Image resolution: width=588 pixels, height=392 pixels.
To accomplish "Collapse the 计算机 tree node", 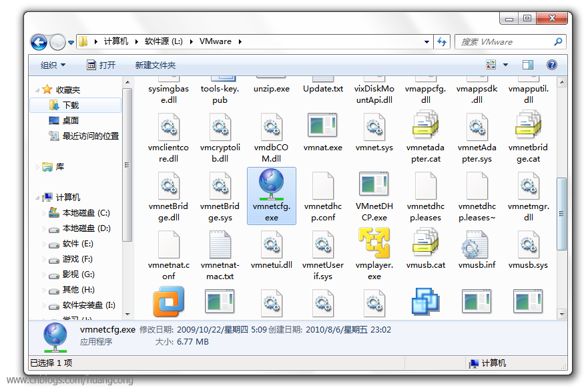I will pyautogui.click(x=37, y=197).
